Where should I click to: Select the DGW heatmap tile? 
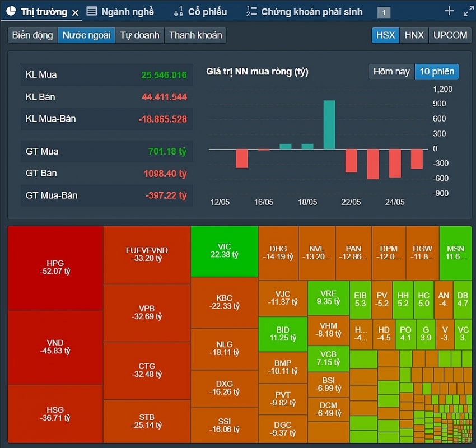[x=423, y=253]
